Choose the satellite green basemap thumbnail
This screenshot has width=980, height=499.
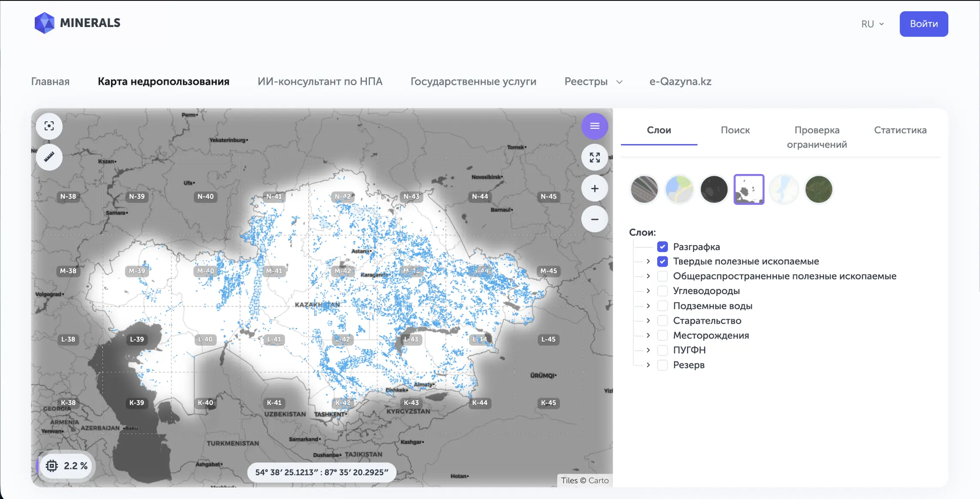pyautogui.click(x=819, y=189)
